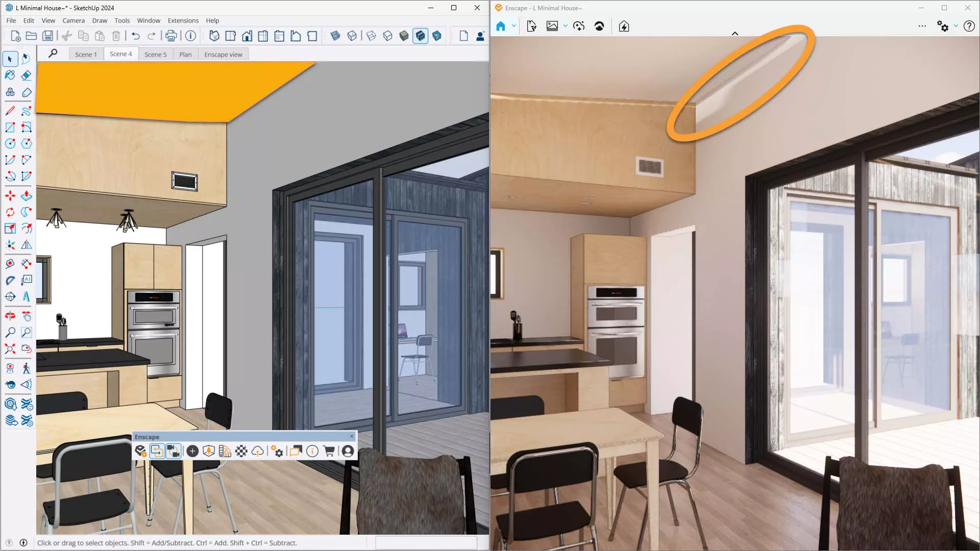Toggle Enscape Live Updates button
The image size is (980, 551).
tap(157, 451)
